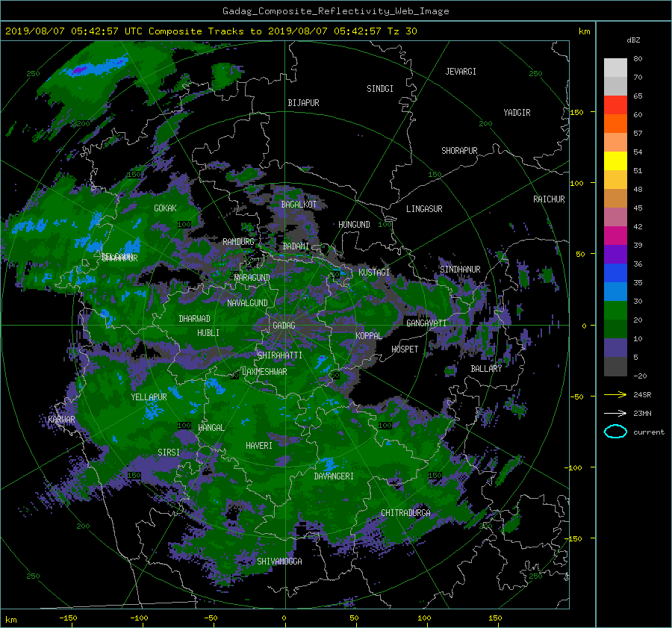Screen dimensions: 672x628
Task: Pick the blue 35 dBZ swatch
Action: [615, 273]
